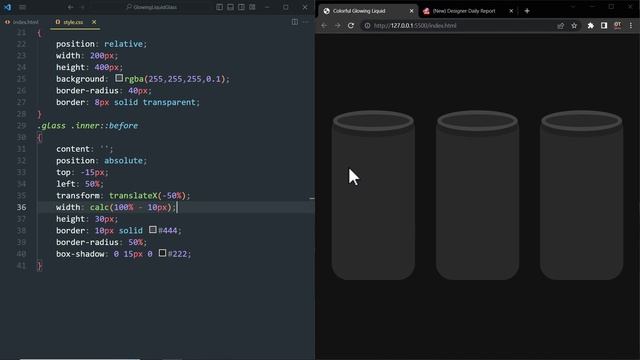Open the GlowingLiquidGlass command center search

click(152, 7)
